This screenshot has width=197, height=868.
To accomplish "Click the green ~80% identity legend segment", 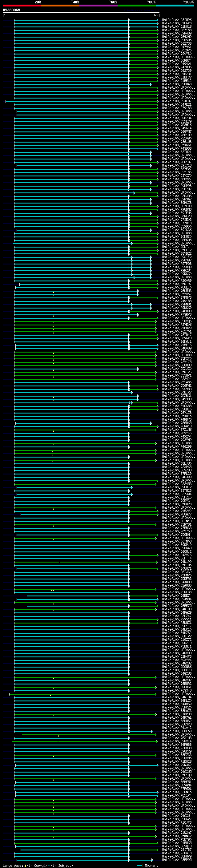I will pyautogui.click(x=137, y=6).
